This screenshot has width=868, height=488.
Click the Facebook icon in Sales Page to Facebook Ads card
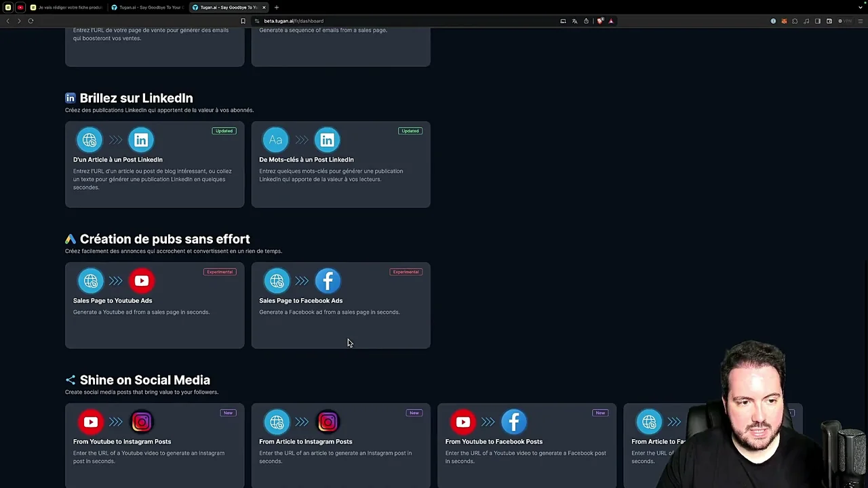328,281
